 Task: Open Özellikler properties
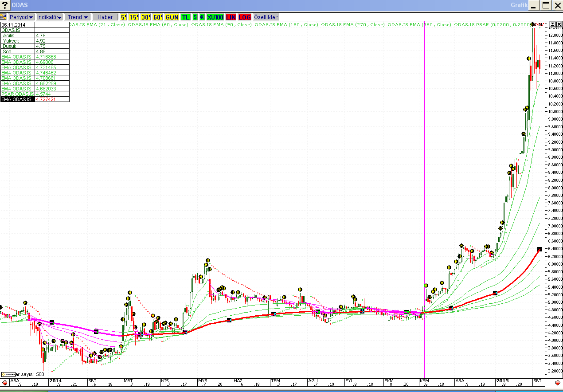click(x=266, y=17)
